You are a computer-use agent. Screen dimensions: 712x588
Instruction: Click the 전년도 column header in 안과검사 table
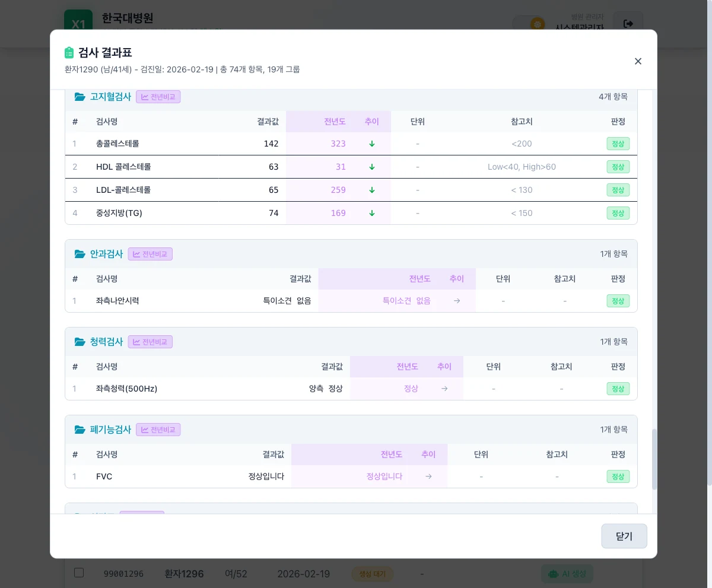419,279
